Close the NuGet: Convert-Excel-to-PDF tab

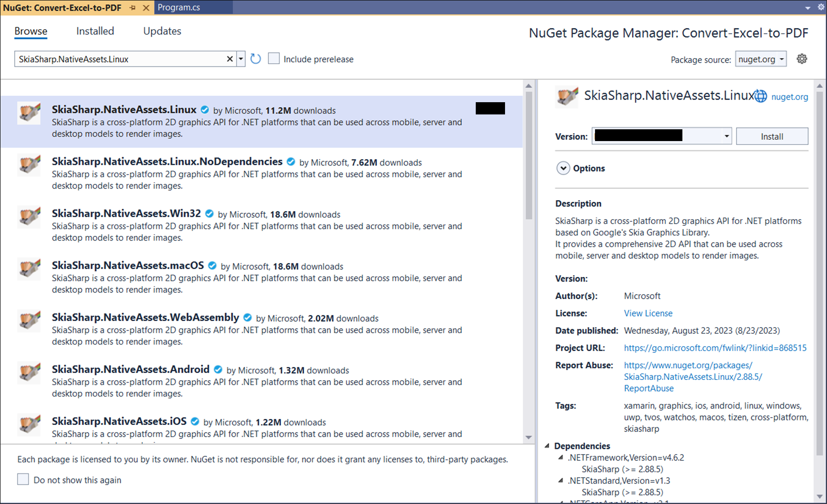point(146,8)
